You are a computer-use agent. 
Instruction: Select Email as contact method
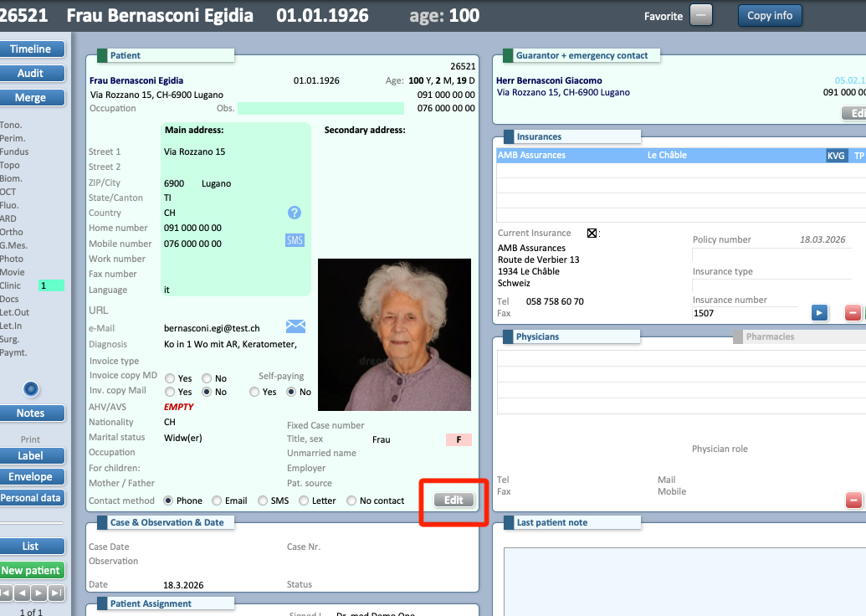click(217, 501)
